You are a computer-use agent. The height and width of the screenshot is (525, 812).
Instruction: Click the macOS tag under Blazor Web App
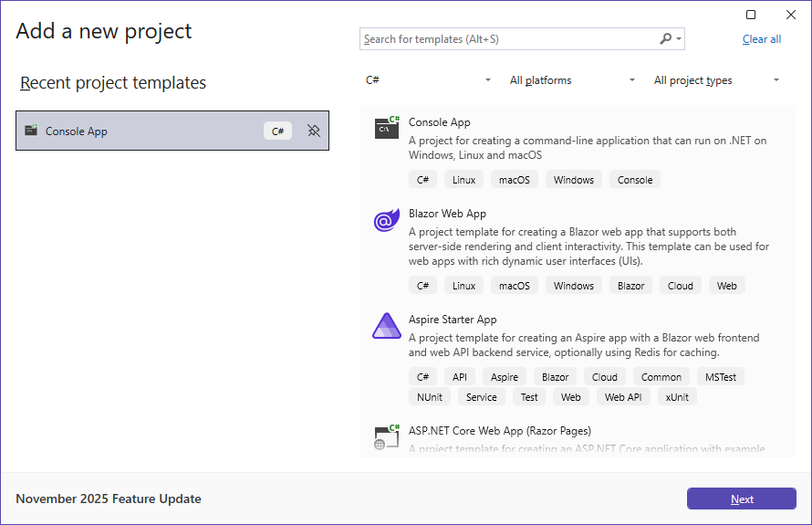pos(515,286)
